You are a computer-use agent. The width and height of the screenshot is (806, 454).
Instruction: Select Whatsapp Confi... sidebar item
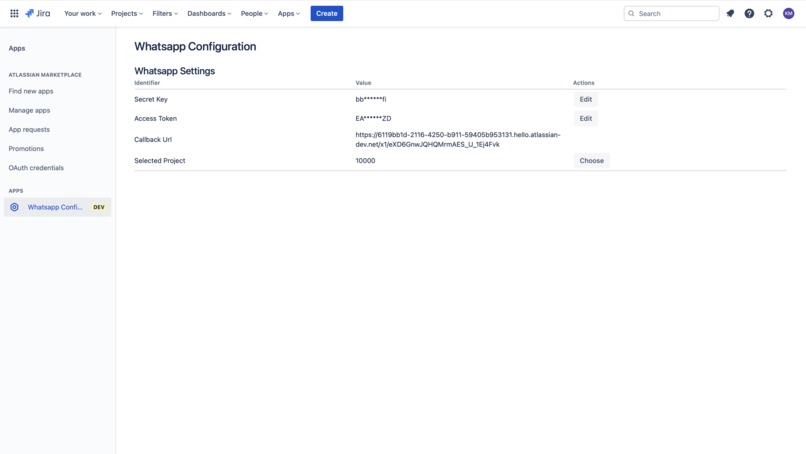58,207
